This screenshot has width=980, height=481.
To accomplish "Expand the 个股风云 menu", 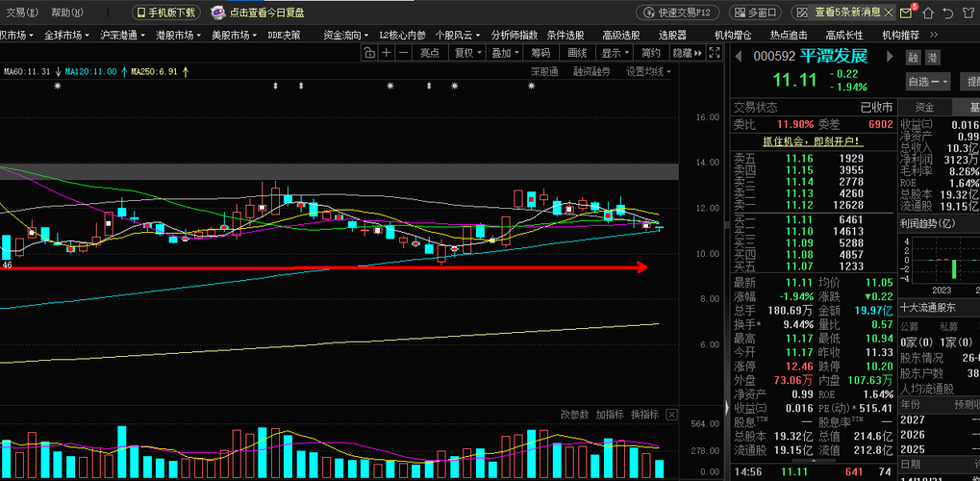I will [458, 35].
